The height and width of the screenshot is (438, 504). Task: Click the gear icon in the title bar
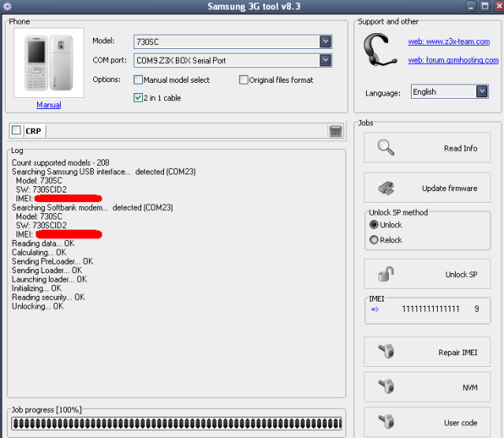[7, 6]
